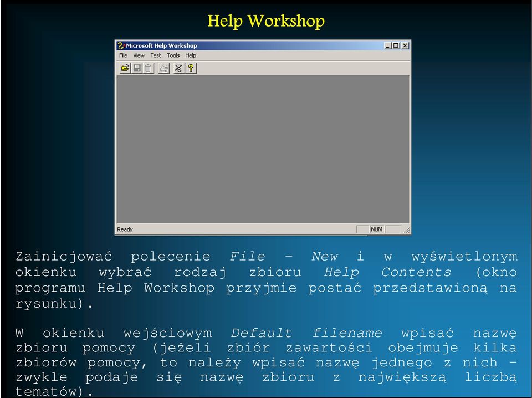The height and width of the screenshot is (398, 532).
Task: Open the Test menu
Action: [x=155, y=55]
